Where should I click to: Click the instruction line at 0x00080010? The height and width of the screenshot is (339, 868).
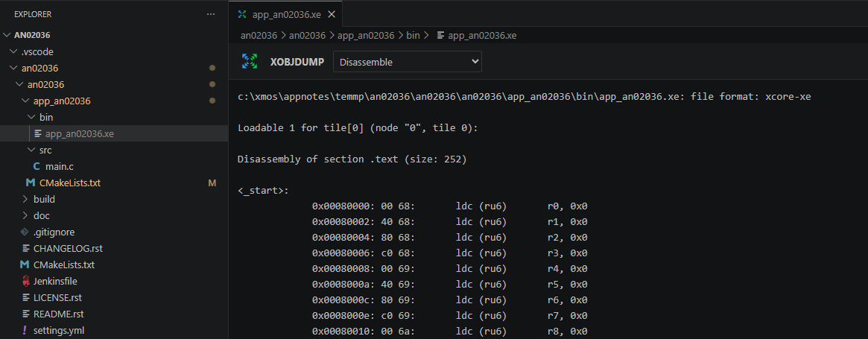coord(449,332)
